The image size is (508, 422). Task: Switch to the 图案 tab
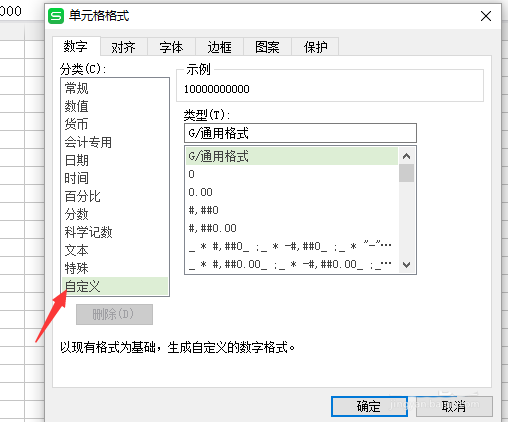267,47
